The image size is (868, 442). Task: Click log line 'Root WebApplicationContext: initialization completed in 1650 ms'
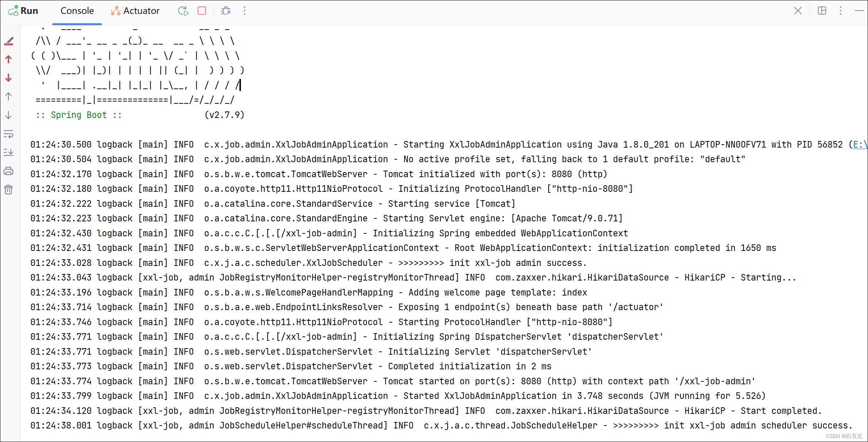click(x=403, y=248)
